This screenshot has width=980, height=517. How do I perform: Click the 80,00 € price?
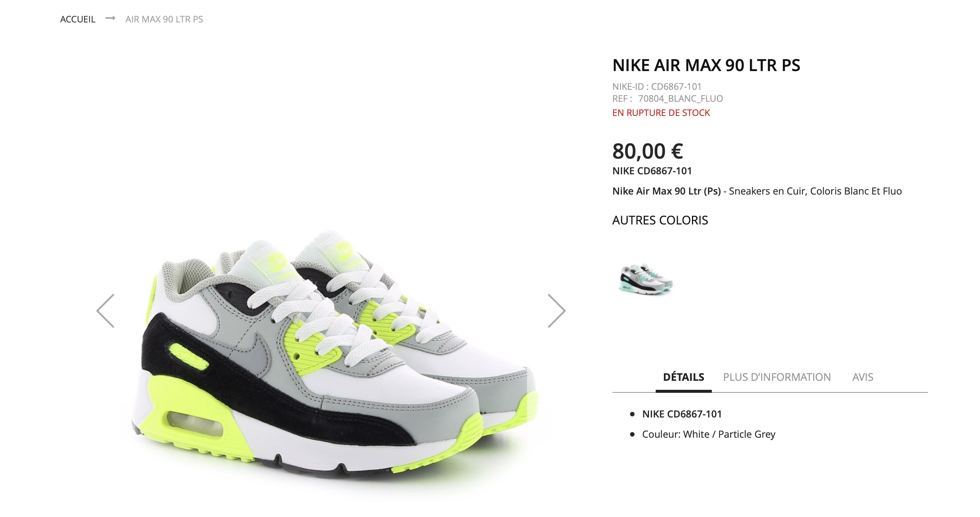point(647,151)
